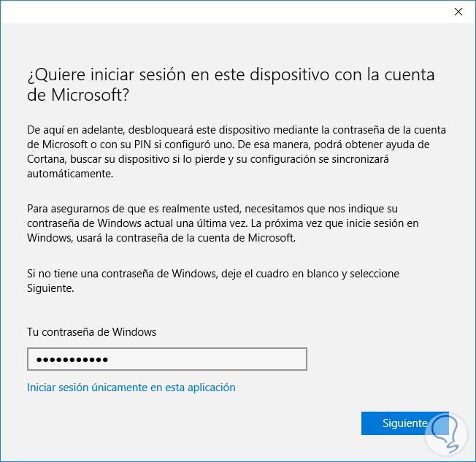Click the 'Tu contraseña de Windows' label
The image size is (476, 462).
point(92,331)
